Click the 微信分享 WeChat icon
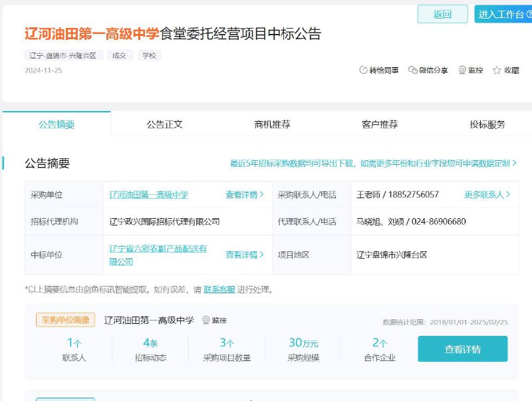 point(414,69)
